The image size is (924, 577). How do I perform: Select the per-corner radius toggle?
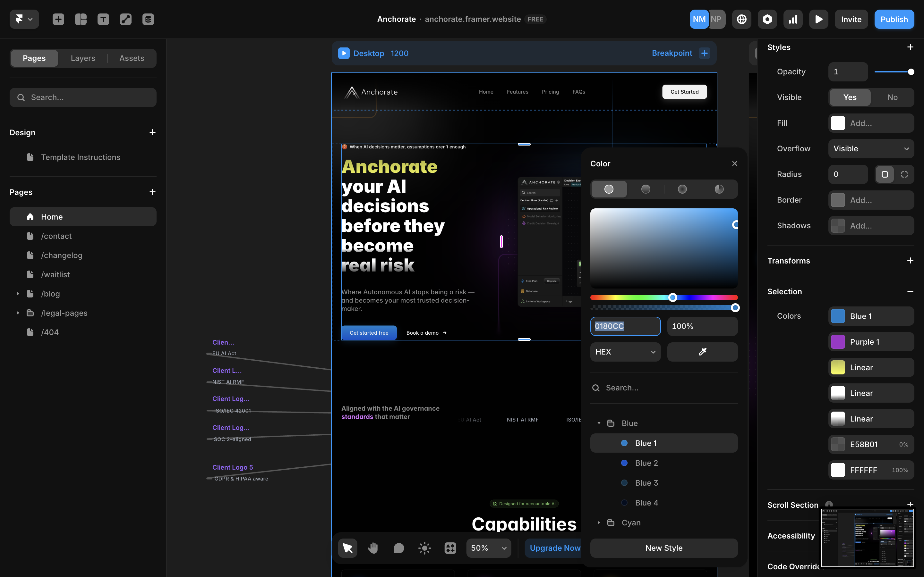(904, 174)
